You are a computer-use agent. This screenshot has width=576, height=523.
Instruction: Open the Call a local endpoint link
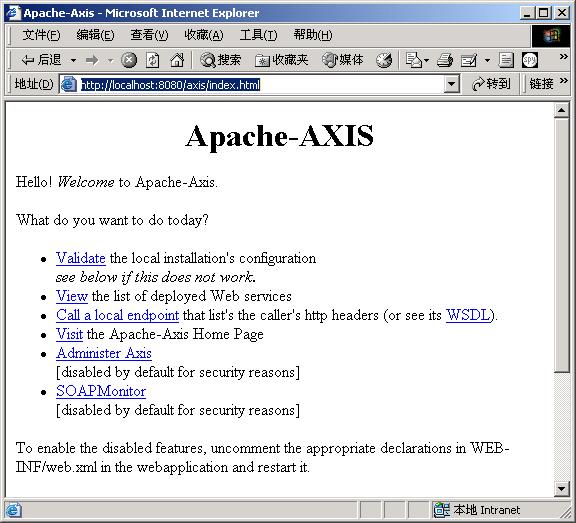(118, 315)
